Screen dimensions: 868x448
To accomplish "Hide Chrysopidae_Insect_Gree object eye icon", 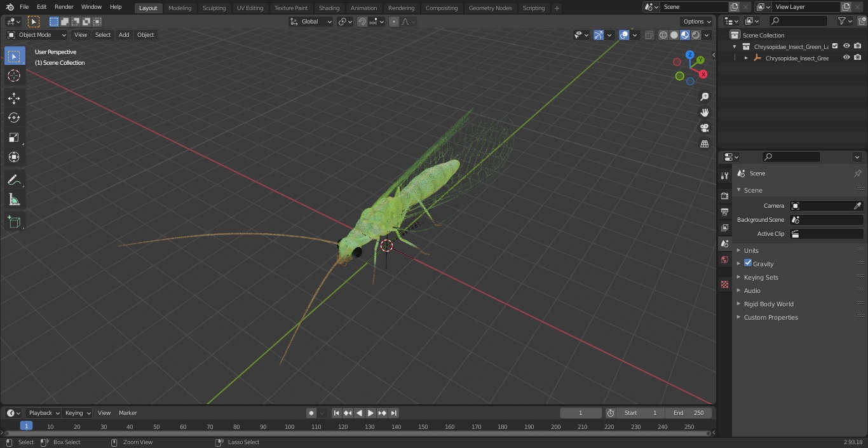I will click(846, 57).
